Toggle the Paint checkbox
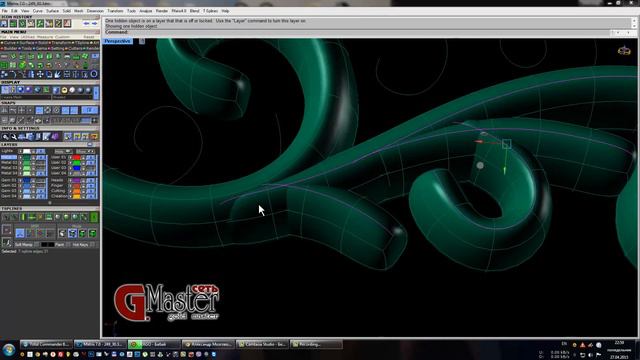Viewport: 640px width, 360px height. (x=68, y=245)
